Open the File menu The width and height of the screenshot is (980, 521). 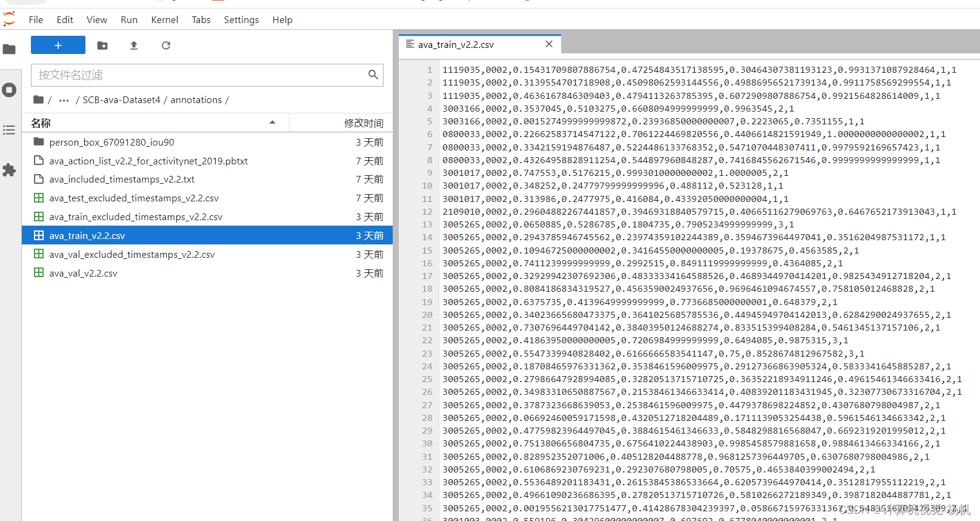pos(36,19)
